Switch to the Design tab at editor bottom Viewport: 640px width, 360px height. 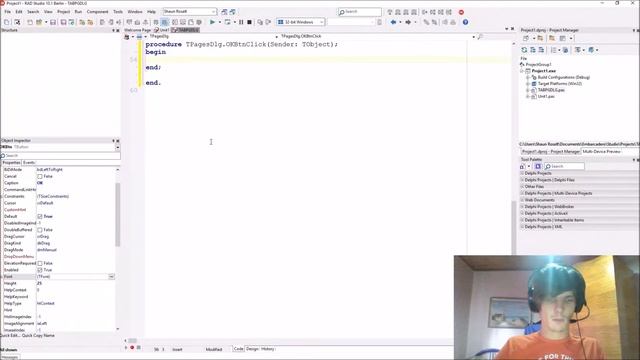[252, 349]
